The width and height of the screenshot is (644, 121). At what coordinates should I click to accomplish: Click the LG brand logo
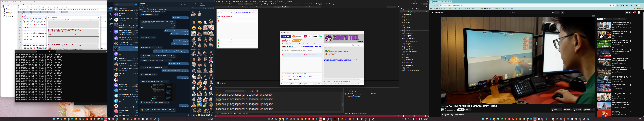click(307, 36)
